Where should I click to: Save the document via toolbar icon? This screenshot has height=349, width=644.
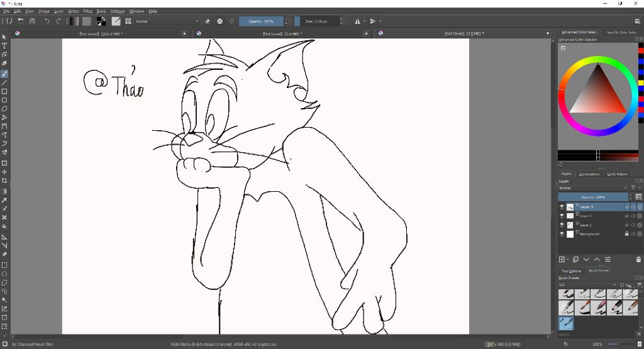tap(33, 21)
